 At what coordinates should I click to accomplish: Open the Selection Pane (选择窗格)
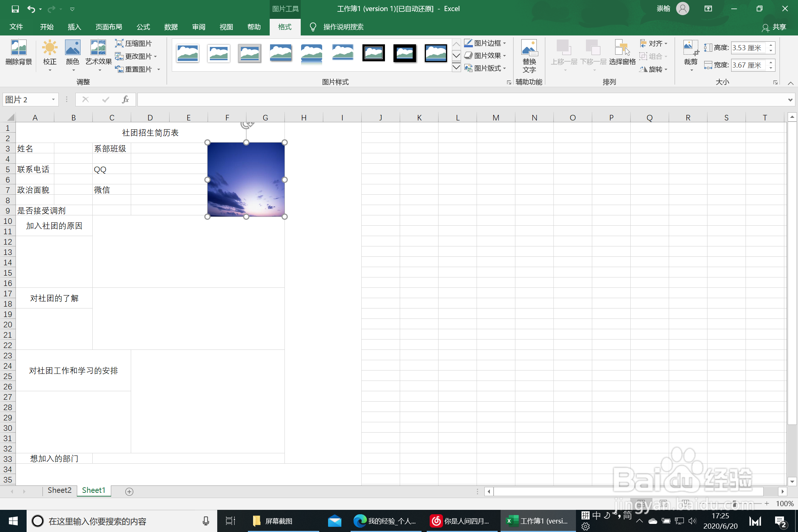click(622, 52)
